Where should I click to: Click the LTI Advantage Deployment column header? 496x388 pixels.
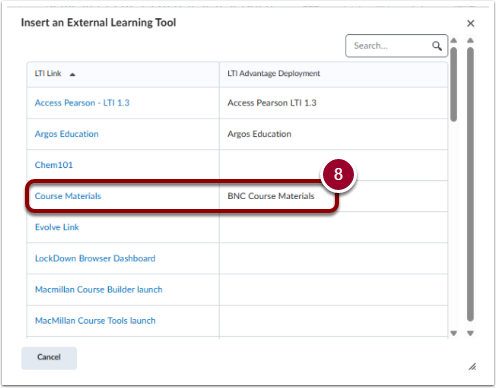click(274, 74)
